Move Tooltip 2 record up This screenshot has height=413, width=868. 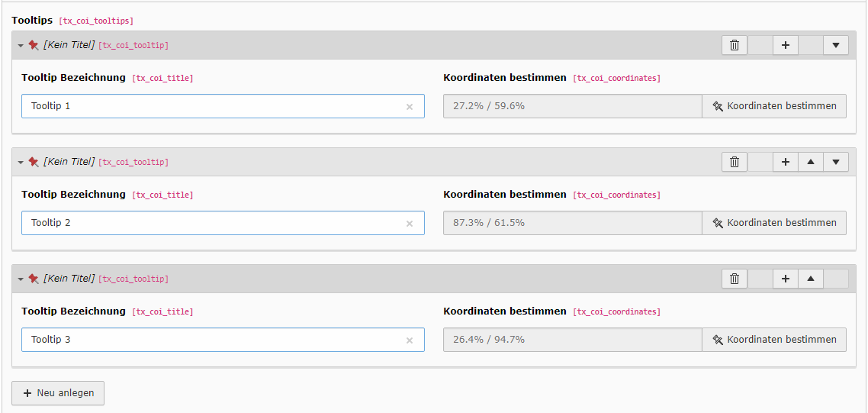point(811,162)
